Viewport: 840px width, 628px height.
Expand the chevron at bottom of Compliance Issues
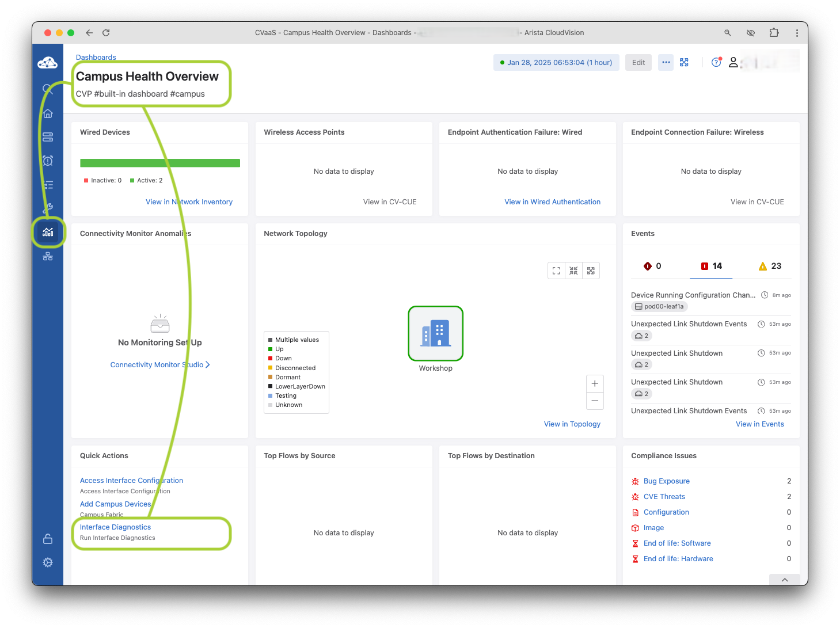click(x=784, y=580)
